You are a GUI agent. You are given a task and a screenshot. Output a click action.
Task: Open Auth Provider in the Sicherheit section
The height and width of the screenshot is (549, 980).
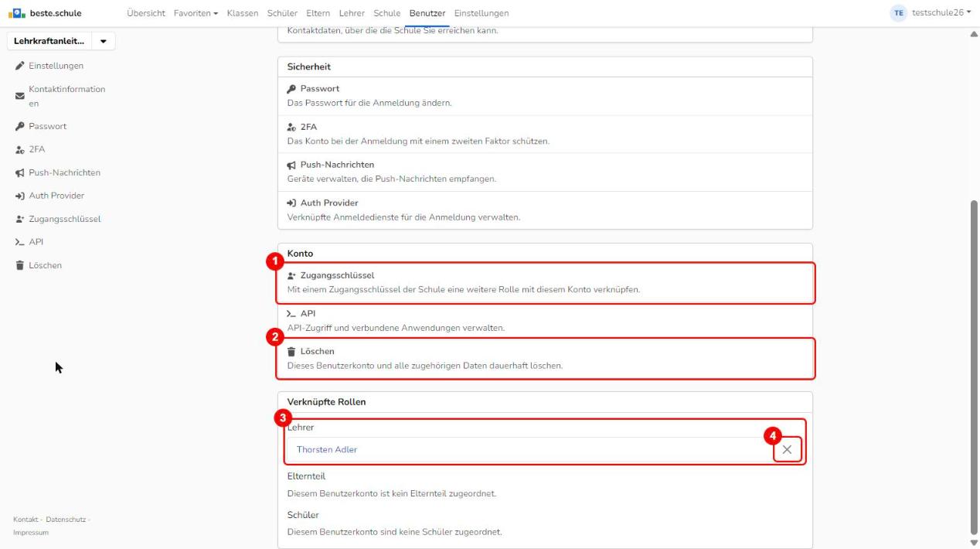(545, 210)
